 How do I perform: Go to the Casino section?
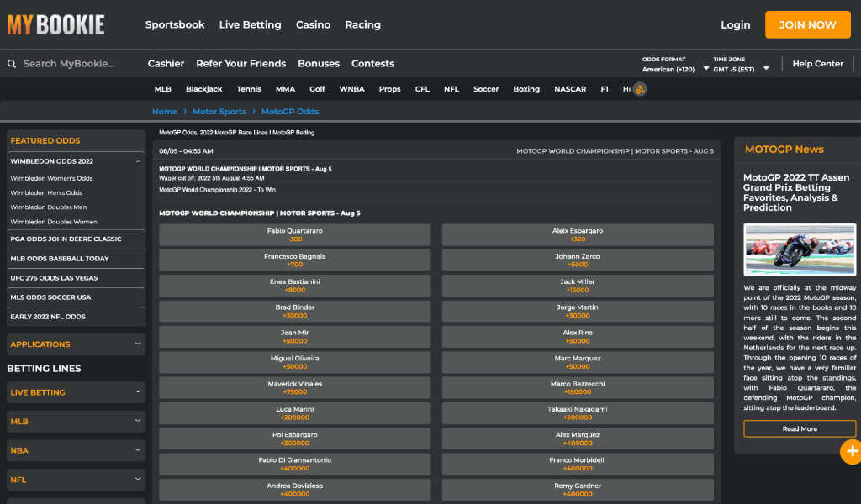tap(313, 24)
